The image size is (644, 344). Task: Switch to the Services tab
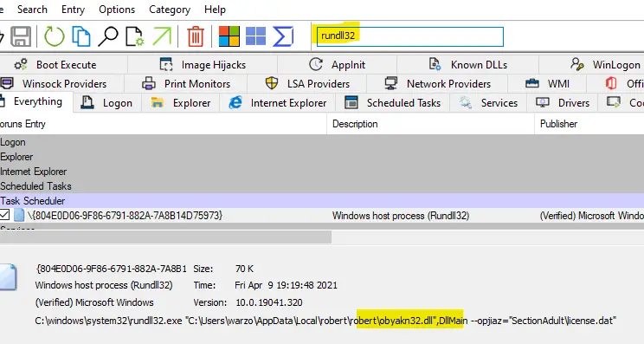coord(489,103)
